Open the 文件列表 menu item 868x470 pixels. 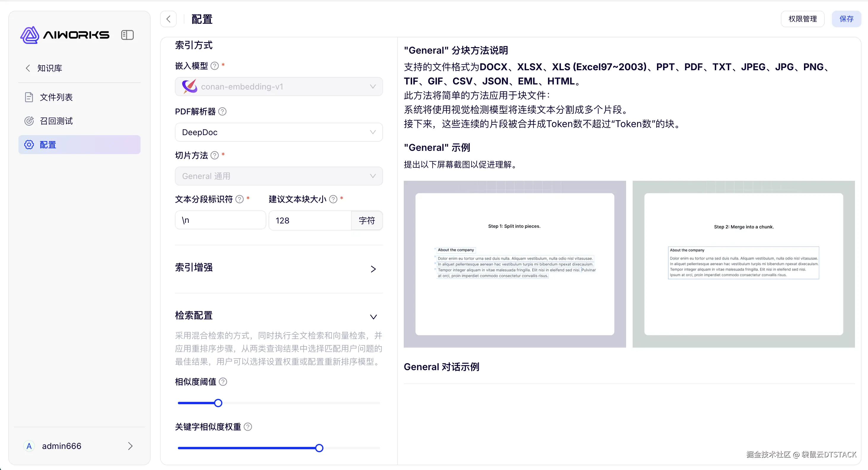pyautogui.click(x=56, y=97)
